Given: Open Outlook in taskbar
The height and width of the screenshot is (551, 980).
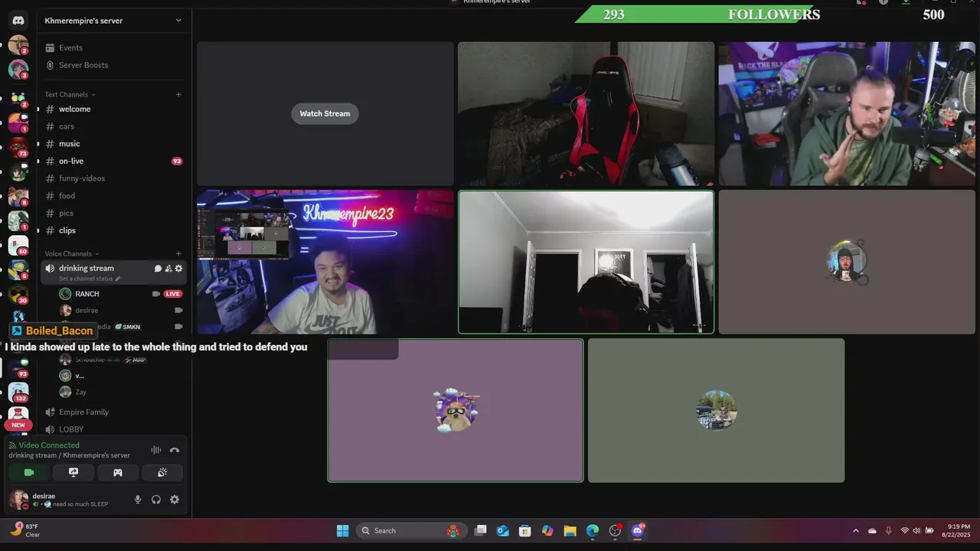Looking at the screenshot, I should tap(503, 530).
